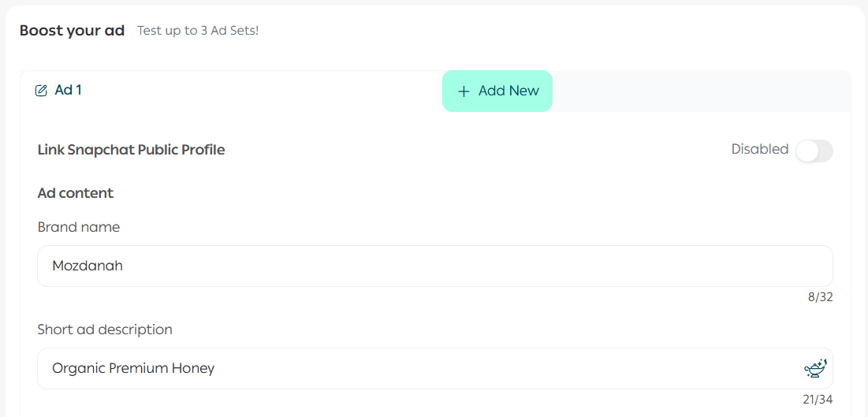
Task: Click the Link Snapchat Public Profile label
Action: pos(131,150)
